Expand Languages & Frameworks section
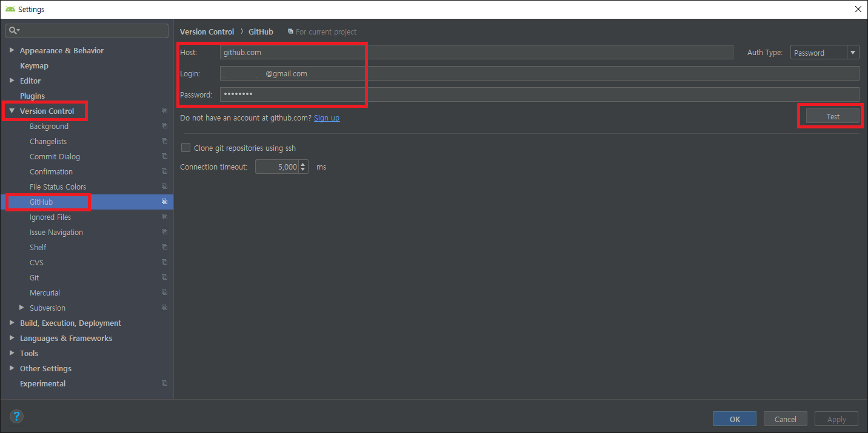 [12, 338]
